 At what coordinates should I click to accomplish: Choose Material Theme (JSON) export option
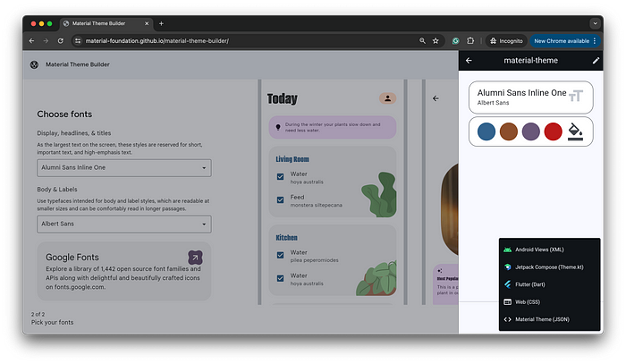click(x=549, y=319)
